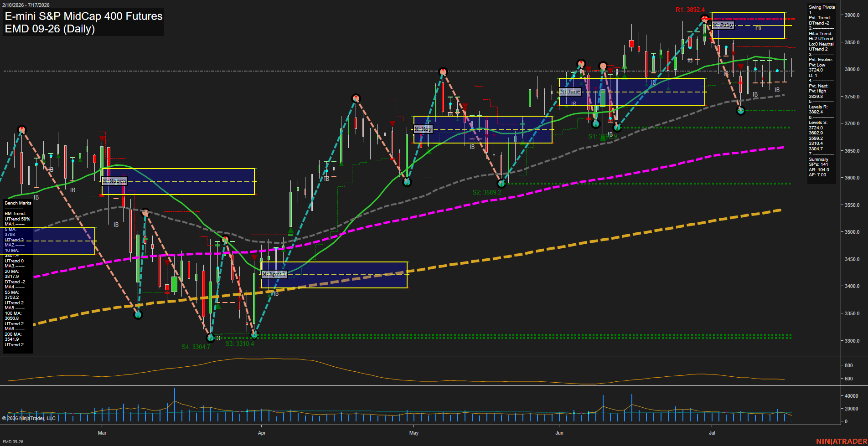Select the 55 MA: row
This screenshot has width=868, height=446.
click(x=12, y=292)
